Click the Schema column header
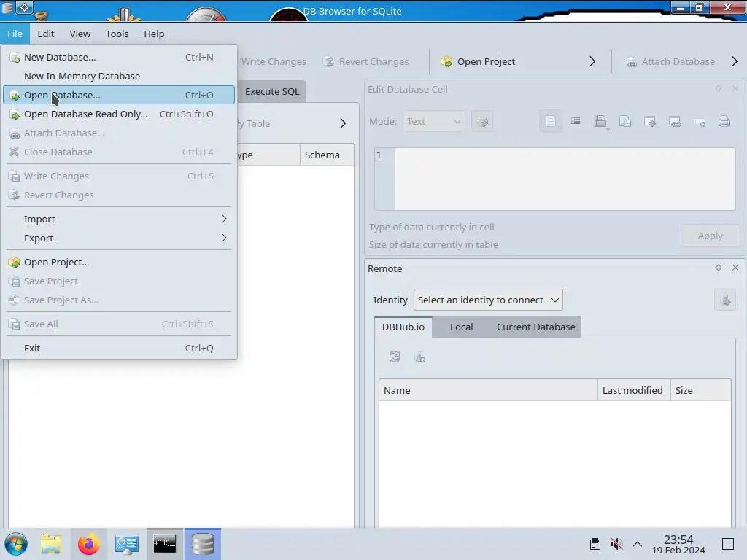Screen dimensions: 747x560 (327, 155)
